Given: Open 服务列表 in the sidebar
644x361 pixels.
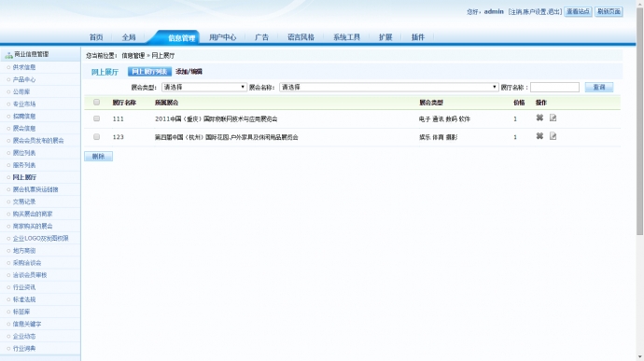Looking at the screenshot, I should [x=24, y=165].
